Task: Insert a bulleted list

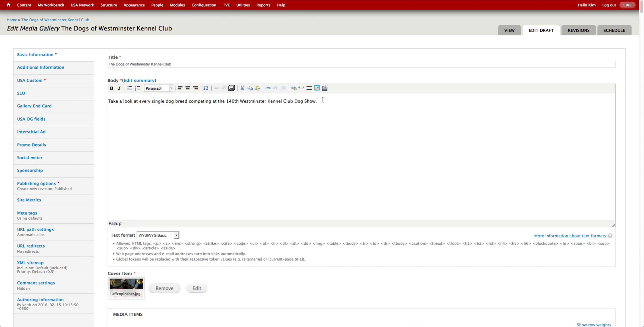Action: point(130,88)
